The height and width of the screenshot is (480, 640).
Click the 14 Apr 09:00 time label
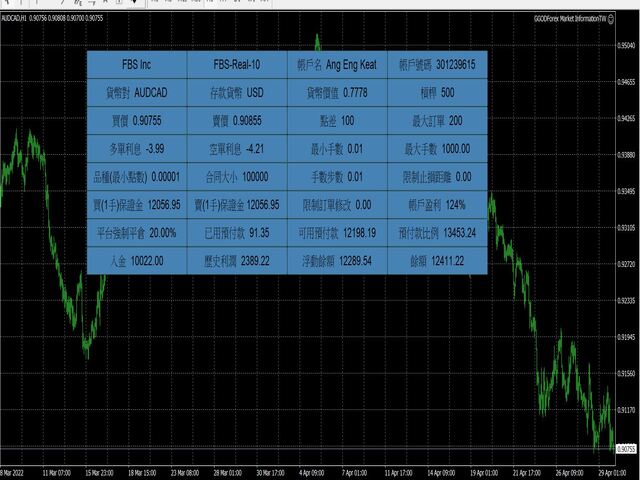pos(441,473)
